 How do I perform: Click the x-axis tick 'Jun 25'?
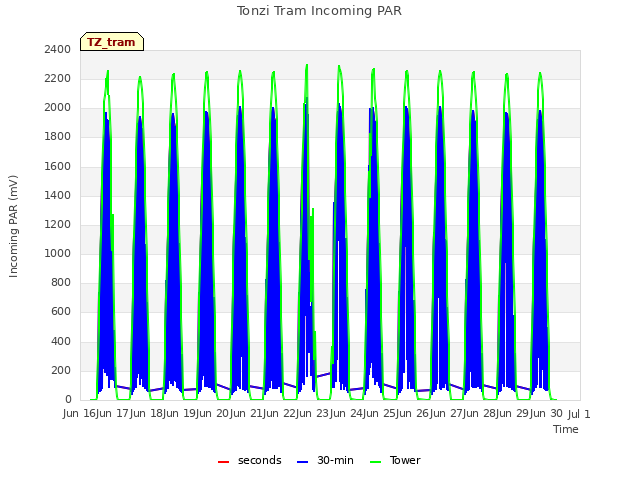click(x=381, y=413)
